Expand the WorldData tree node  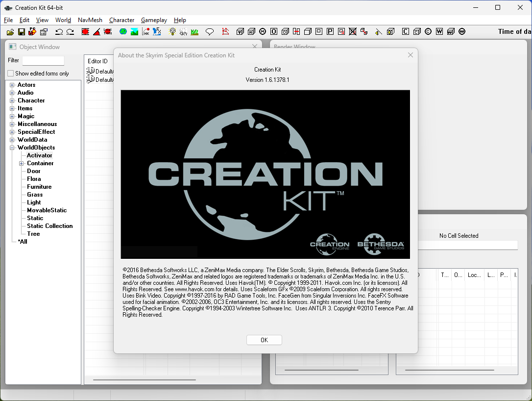pyautogui.click(x=12, y=140)
